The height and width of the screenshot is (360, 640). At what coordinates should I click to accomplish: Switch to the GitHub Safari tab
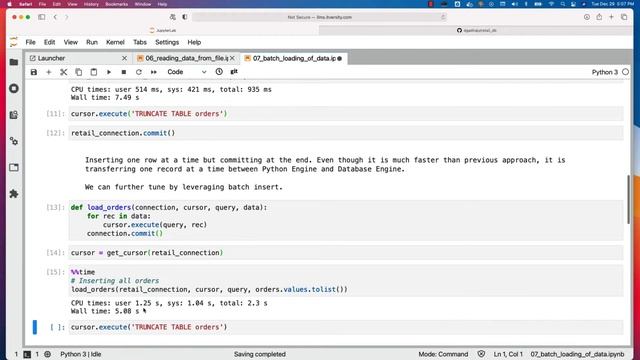[x=476, y=31]
